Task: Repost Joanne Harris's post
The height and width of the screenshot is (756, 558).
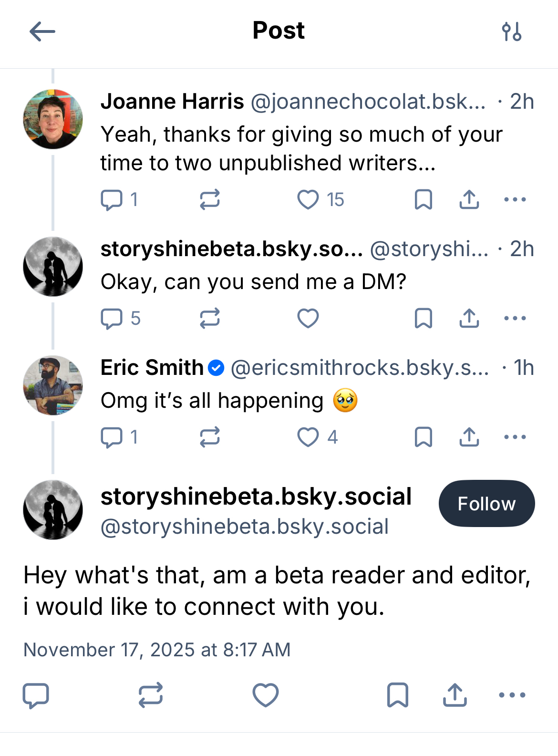Action: (210, 200)
